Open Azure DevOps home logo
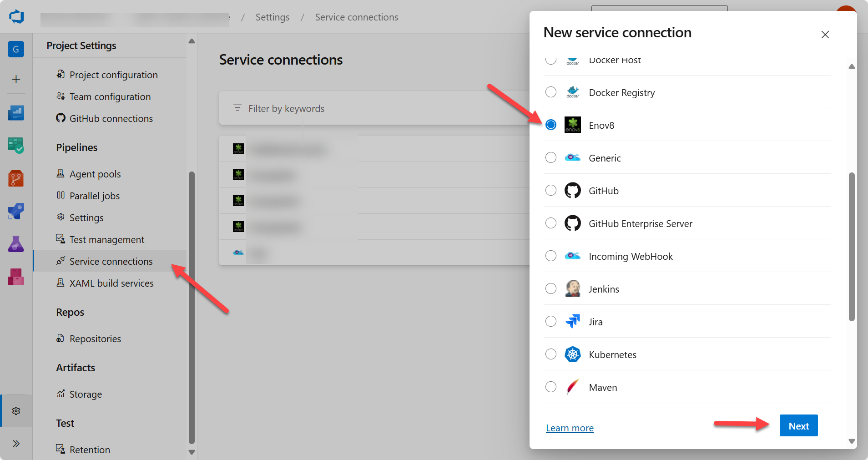Image resolution: width=868 pixels, height=460 pixels. (x=16, y=17)
